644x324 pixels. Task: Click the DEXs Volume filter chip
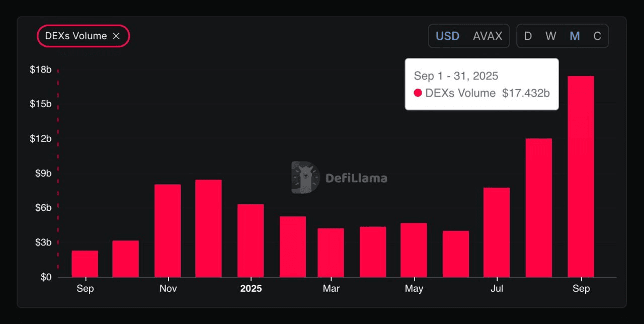(x=75, y=36)
